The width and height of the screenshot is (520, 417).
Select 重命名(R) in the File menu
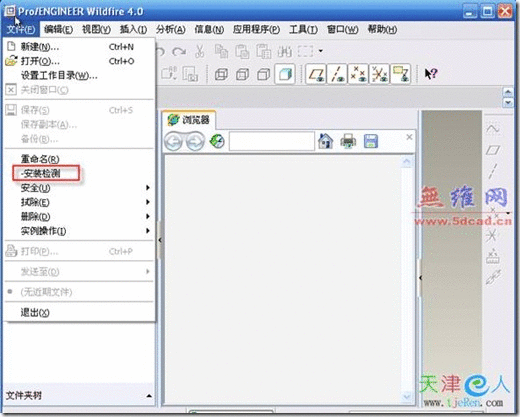click(x=79, y=159)
